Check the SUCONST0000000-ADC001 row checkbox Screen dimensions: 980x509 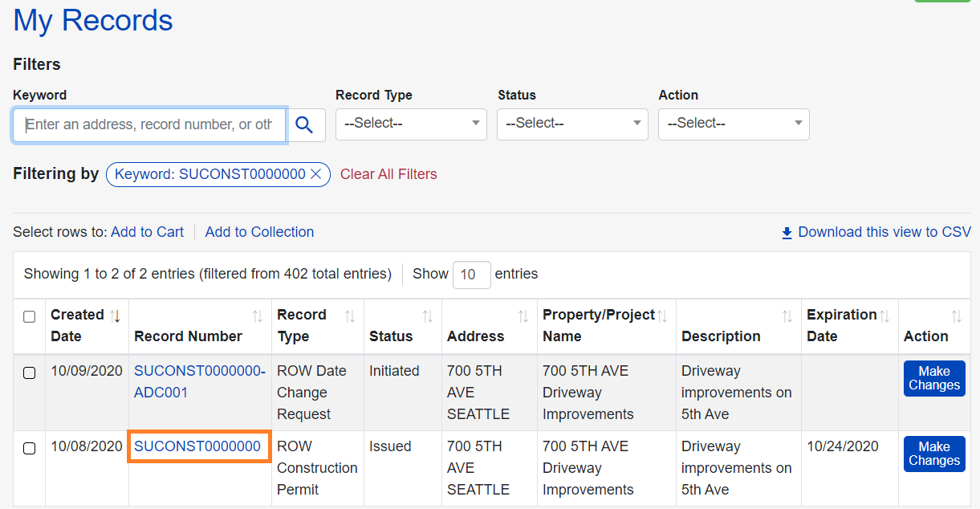tap(29, 373)
